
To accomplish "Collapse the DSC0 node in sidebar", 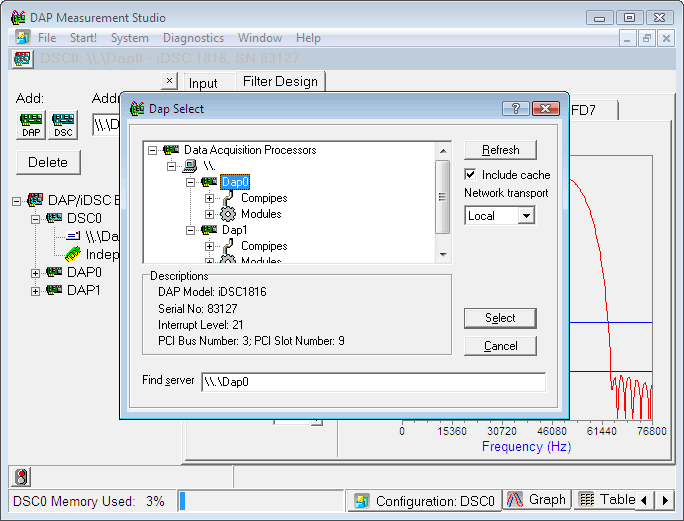I will coord(35,219).
